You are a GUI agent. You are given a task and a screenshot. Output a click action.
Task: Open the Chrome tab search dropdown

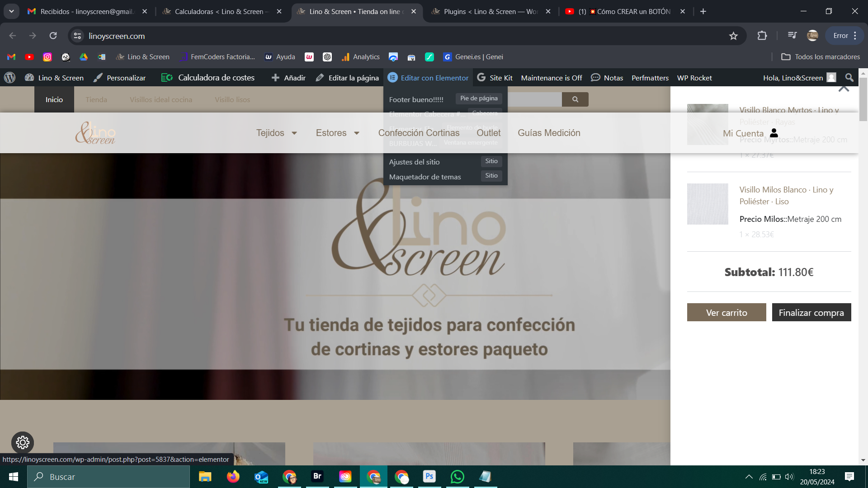tap(11, 11)
